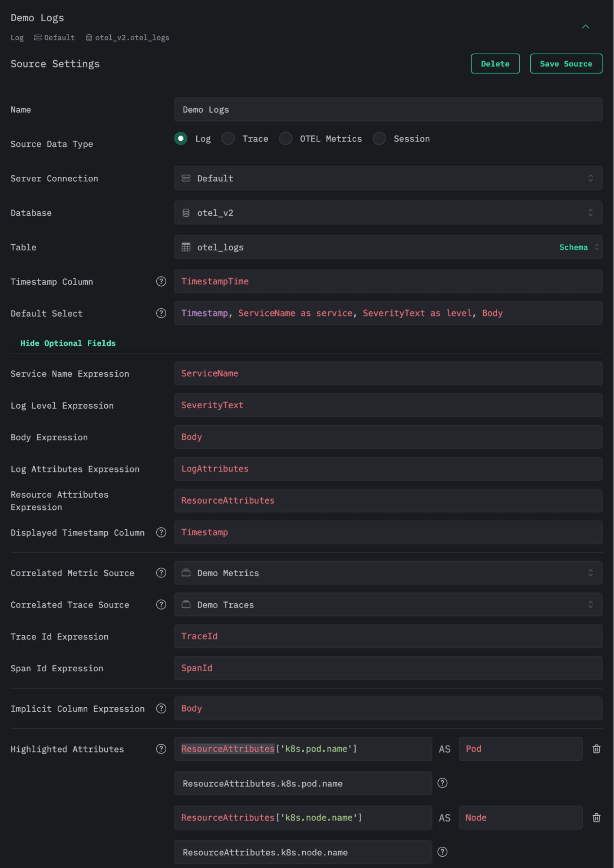This screenshot has width=614, height=868.
Task: Open the Correlated Trace Source dropdown
Action: tap(388, 604)
